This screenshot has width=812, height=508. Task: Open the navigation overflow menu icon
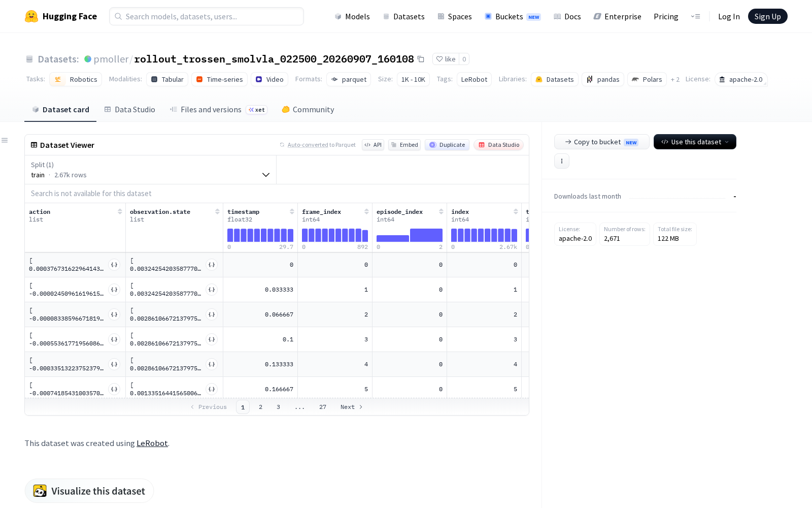tap(695, 16)
